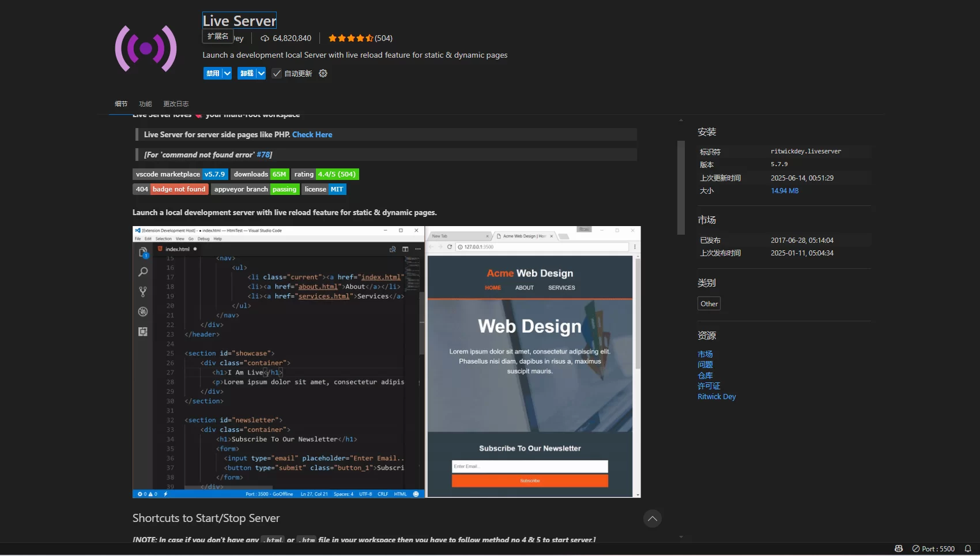Select the last updated date 2025-06-14, 00:51:29

pos(802,178)
